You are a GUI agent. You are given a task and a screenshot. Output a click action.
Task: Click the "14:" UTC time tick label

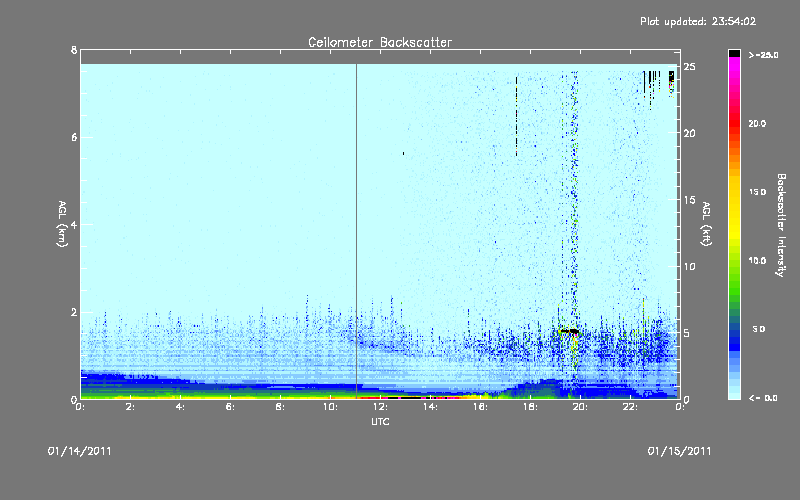tap(430, 407)
